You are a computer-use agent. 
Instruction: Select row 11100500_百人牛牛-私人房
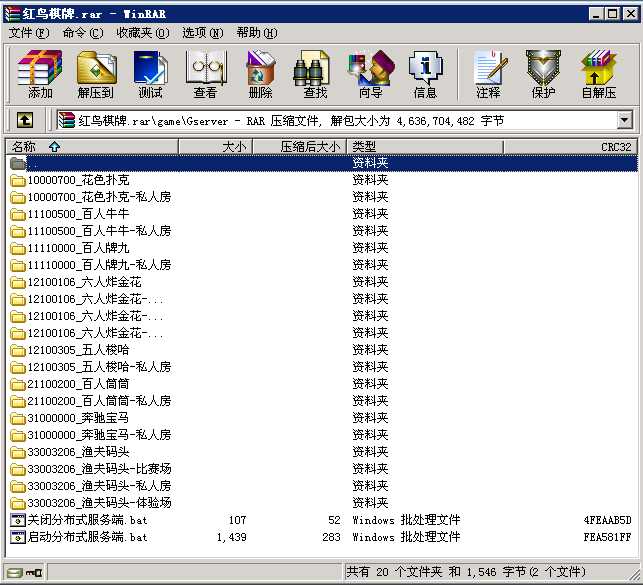pos(322,231)
